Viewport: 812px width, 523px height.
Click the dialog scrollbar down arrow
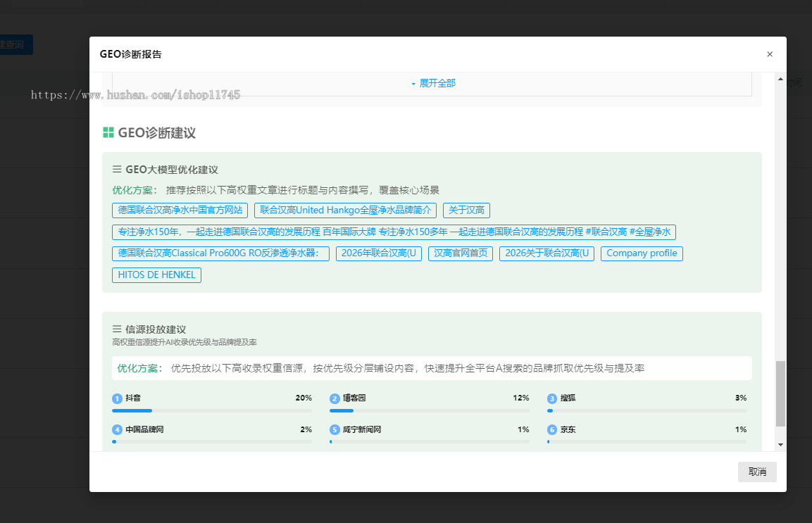click(780, 445)
